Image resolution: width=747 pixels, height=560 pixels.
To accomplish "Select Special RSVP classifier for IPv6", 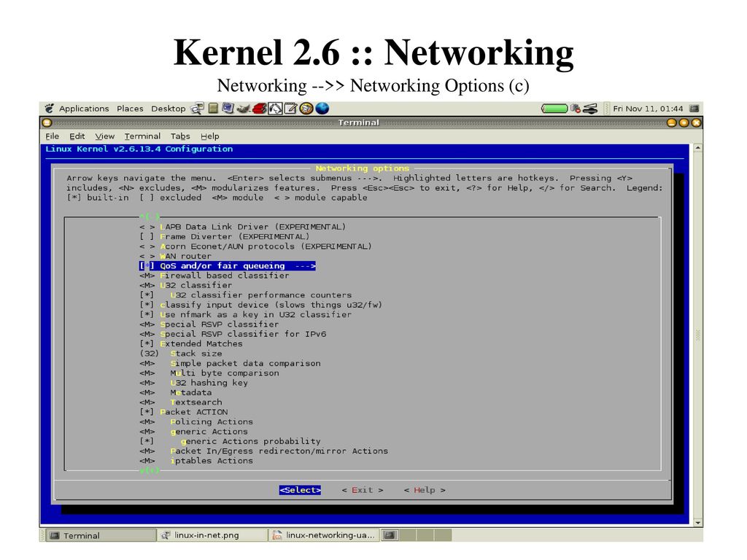I will click(x=233, y=334).
